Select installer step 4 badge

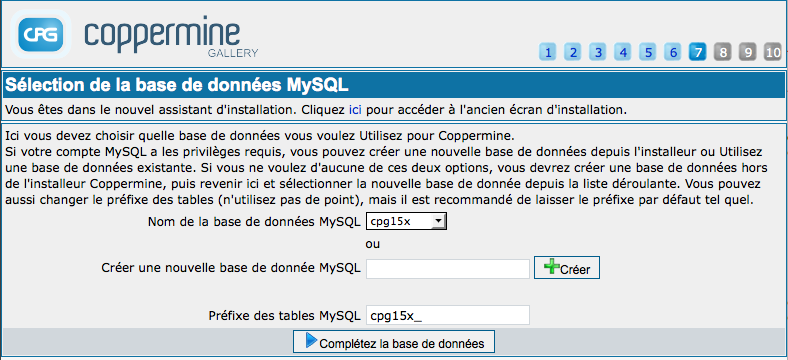tap(623, 52)
